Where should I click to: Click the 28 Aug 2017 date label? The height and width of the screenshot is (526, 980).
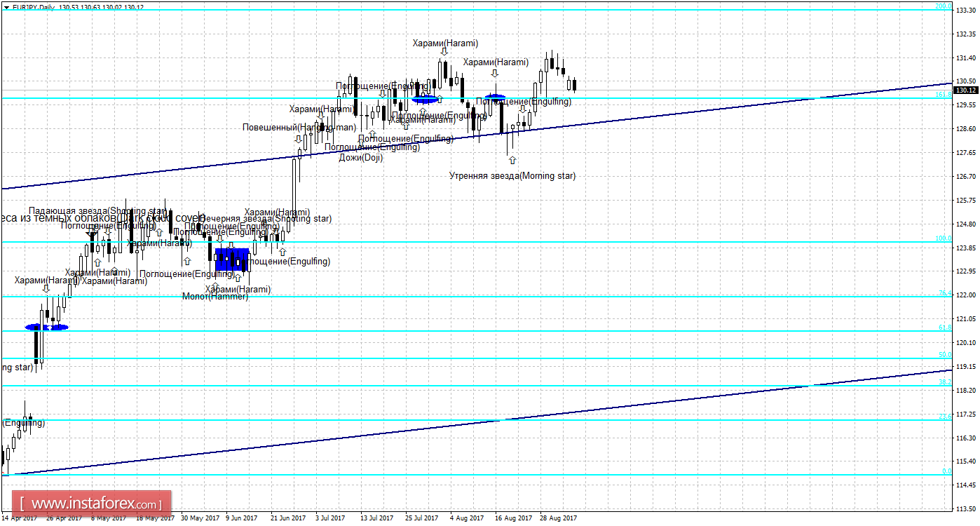click(x=559, y=519)
